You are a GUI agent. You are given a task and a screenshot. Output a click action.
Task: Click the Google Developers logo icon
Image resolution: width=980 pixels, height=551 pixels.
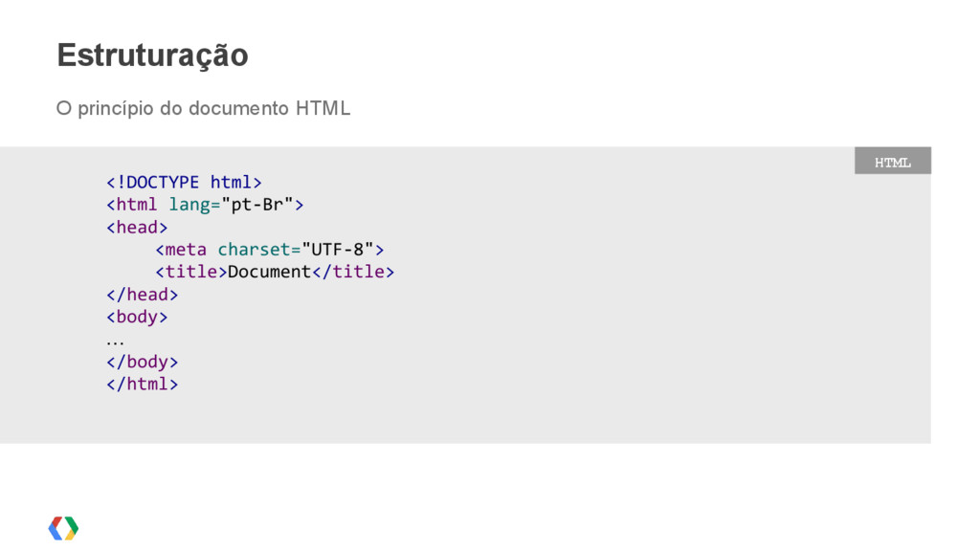pyautogui.click(x=64, y=528)
